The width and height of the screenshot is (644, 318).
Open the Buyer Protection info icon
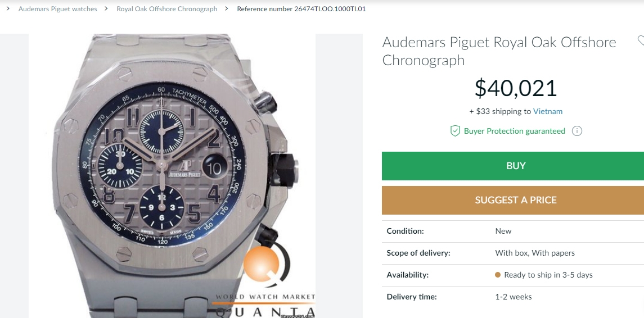coord(577,131)
